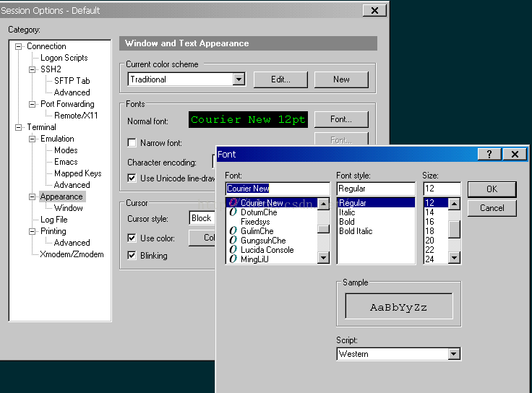Close the Font dialog
The height and width of the screenshot is (393, 532).
tap(515, 155)
